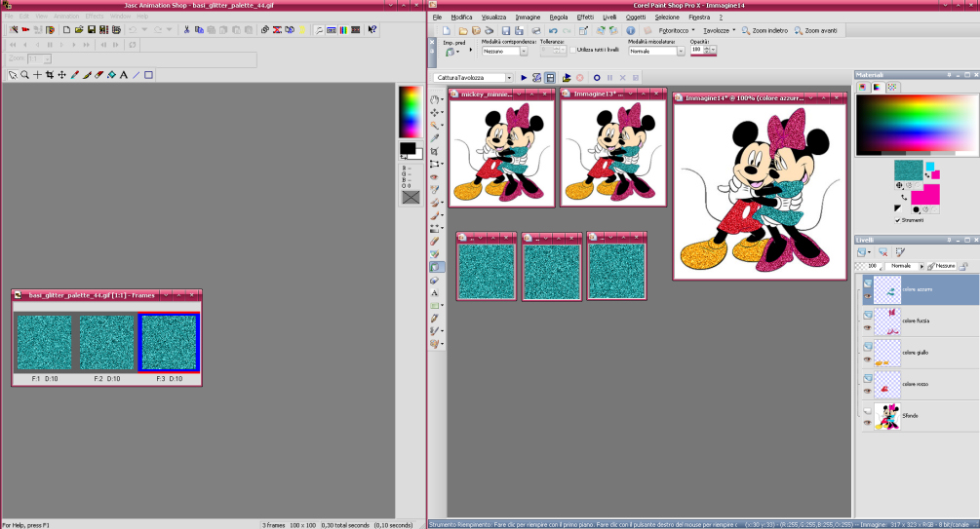Toggle visibility eye of colore azzurro layer

tap(868, 297)
